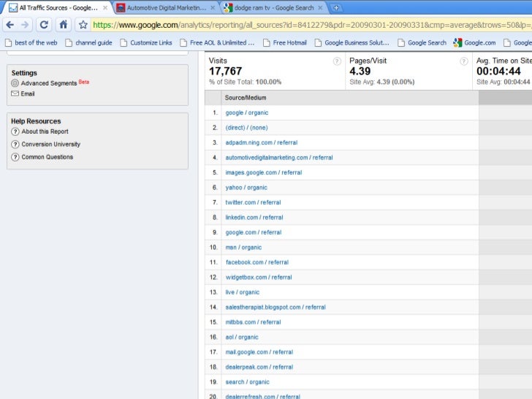Viewport: 532px width, 399px height.
Task: Reload the page with the refresh icon
Action: point(44,25)
